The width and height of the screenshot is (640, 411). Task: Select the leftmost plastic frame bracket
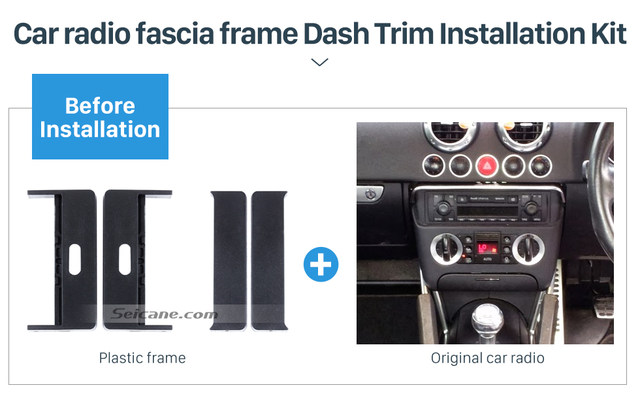pos(62,260)
